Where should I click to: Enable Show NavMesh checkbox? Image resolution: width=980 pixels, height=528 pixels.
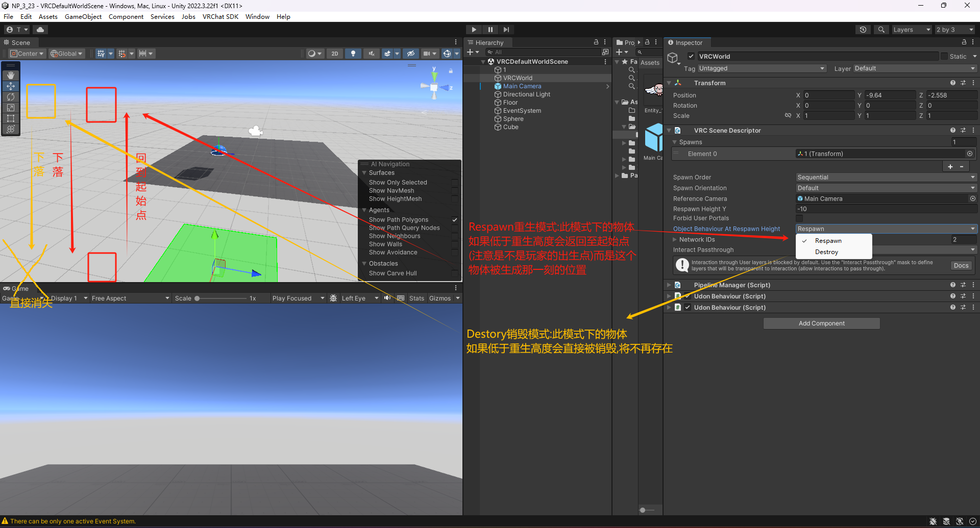click(x=455, y=191)
